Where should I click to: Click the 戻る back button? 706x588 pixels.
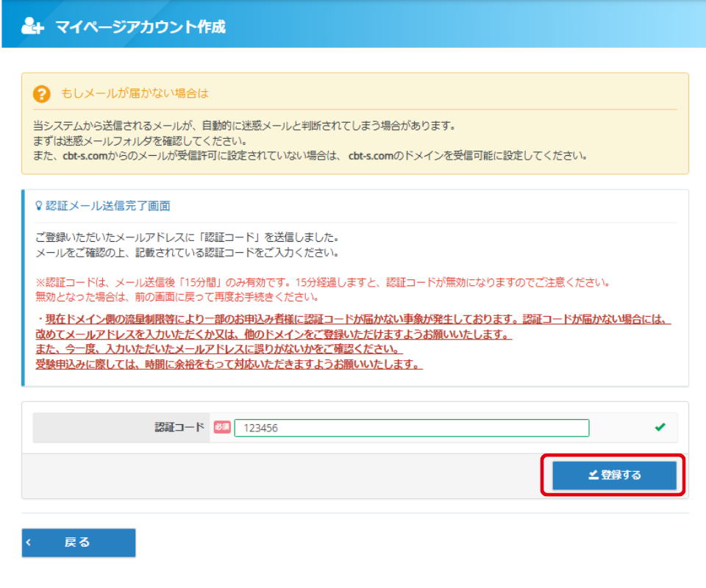[79, 542]
